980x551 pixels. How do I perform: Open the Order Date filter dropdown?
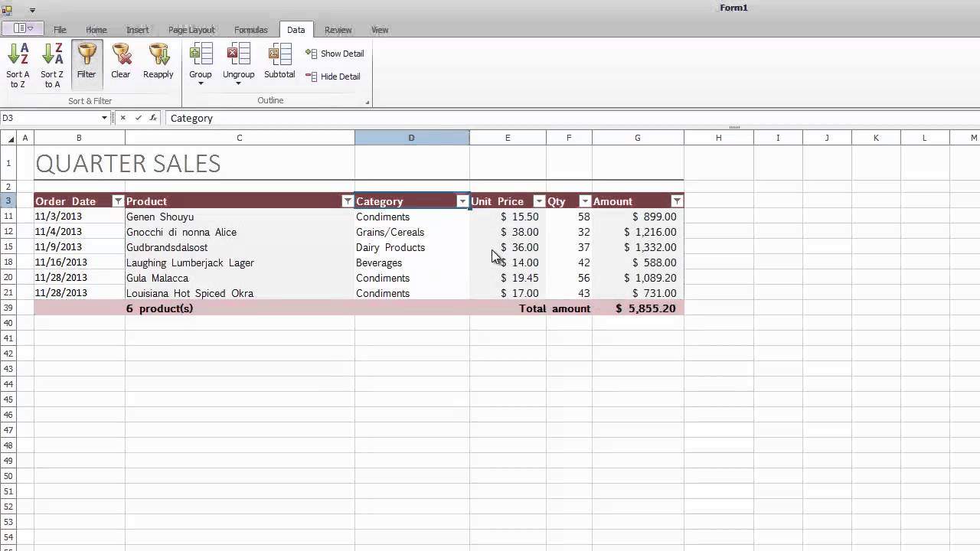tap(118, 201)
